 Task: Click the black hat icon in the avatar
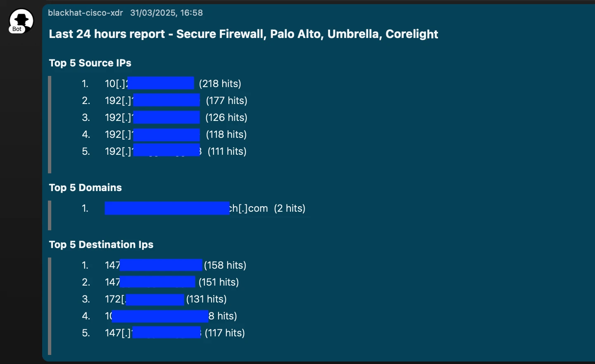[20, 18]
